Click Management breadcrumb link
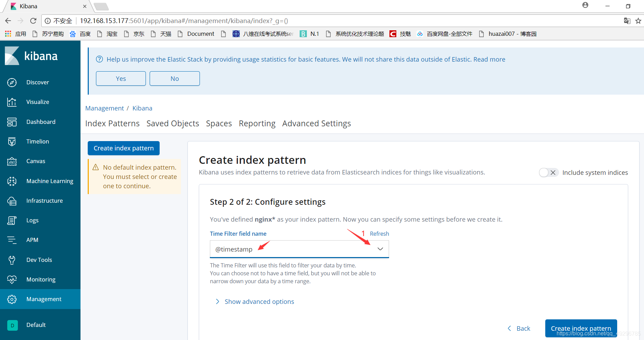 tap(105, 108)
